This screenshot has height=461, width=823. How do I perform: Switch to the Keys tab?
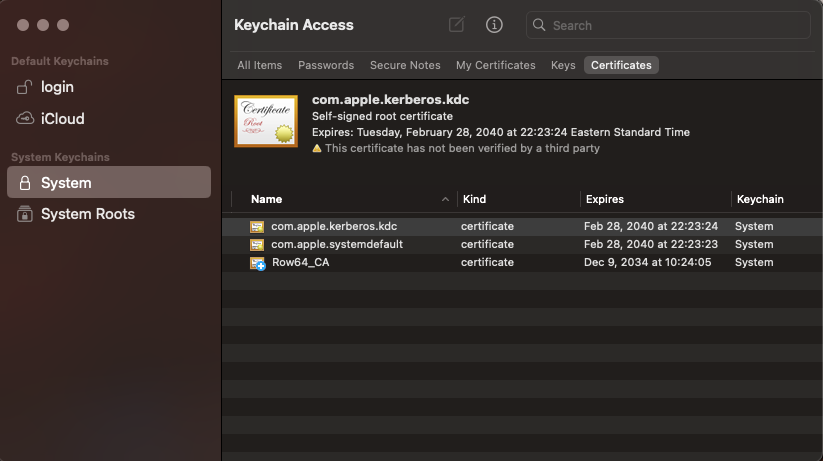(563, 65)
